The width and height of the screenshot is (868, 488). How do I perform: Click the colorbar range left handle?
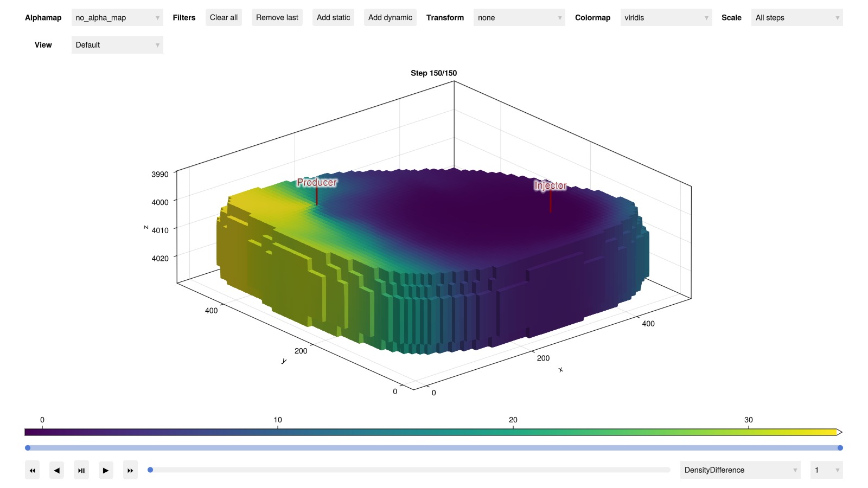coord(28,448)
